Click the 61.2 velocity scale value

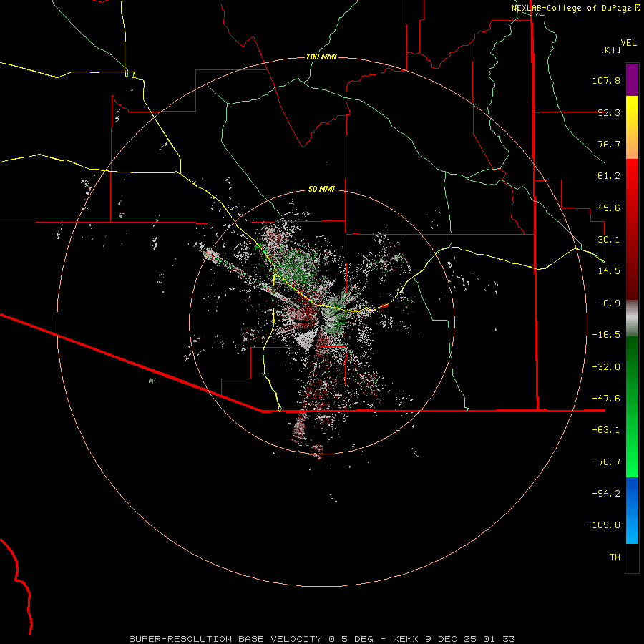tap(609, 176)
